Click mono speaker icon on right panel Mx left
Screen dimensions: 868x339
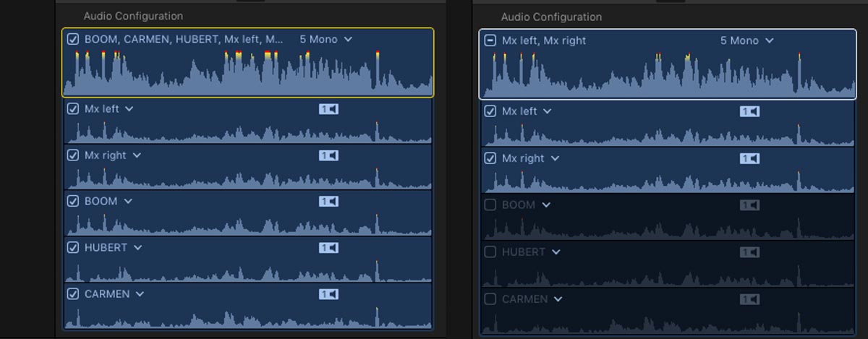[x=749, y=111]
